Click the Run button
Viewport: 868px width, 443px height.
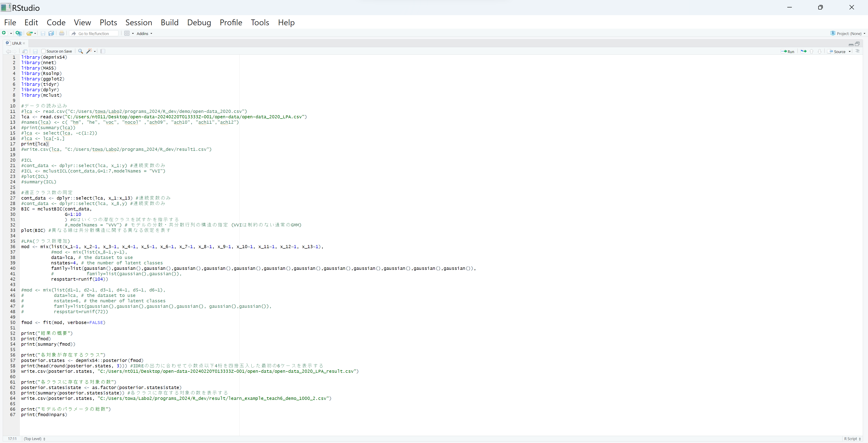tap(788, 51)
